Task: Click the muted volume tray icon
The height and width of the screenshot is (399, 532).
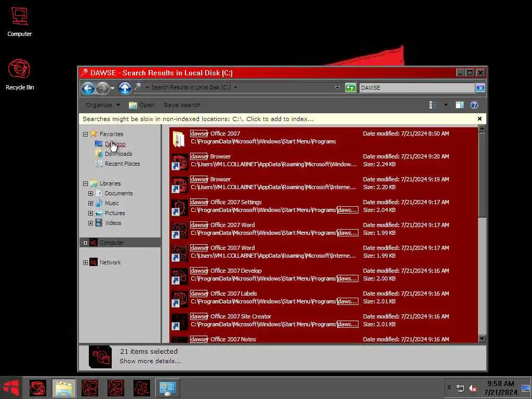Action: coord(473,388)
